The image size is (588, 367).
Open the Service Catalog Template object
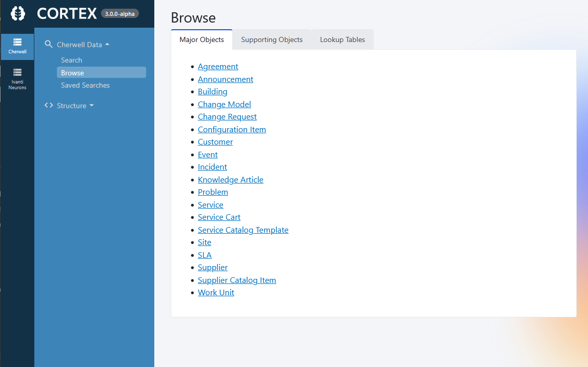point(243,230)
